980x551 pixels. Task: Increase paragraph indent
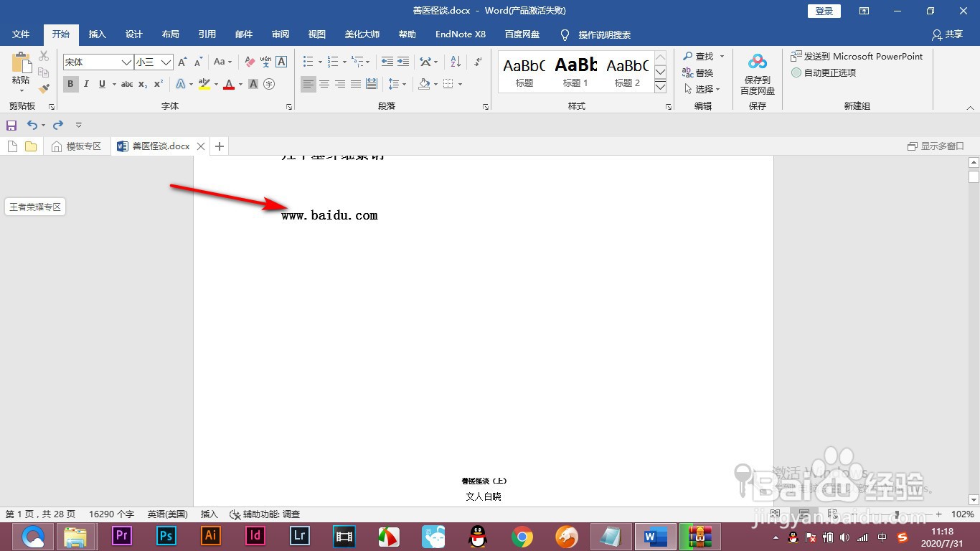403,62
